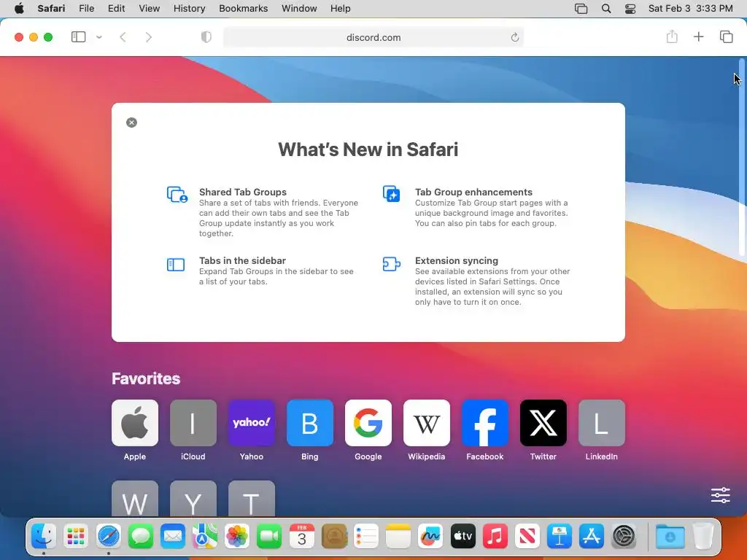The width and height of the screenshot is (747, 560).
Task: Click the discord.com address bar
Action: pos(373,37)
